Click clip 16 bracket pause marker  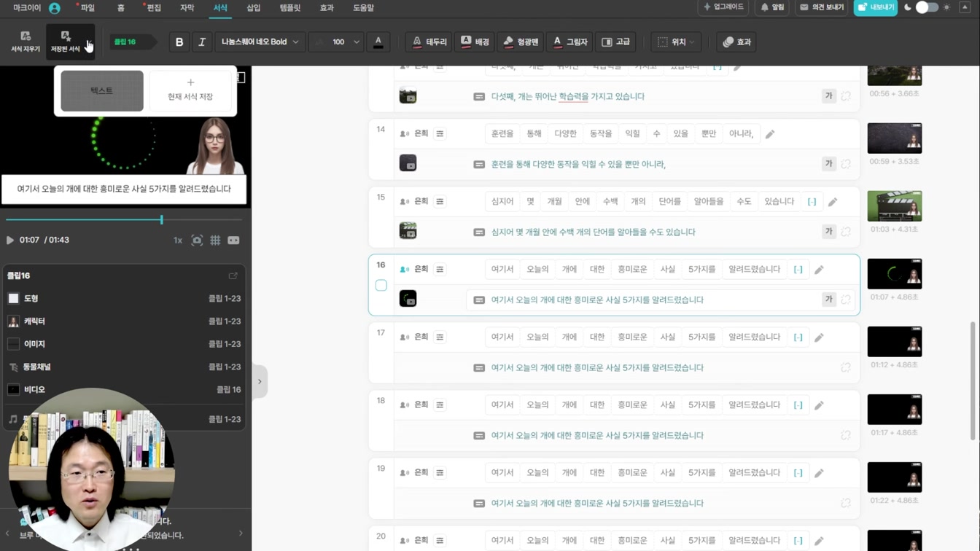coord(798,270)
